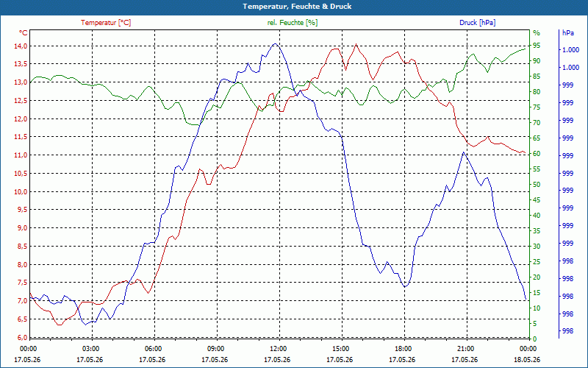Click the '13,0' temperature axis value
The height and width of the screenshot is (368, 588).
point(21,82)
